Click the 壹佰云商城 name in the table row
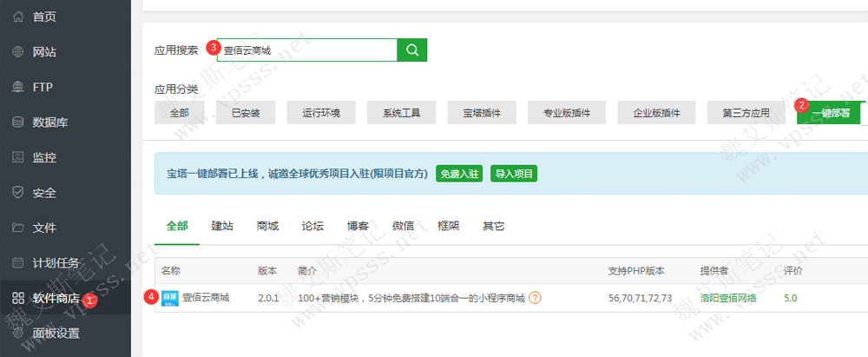Screen dimensions: 868x357 click(206, 298)
